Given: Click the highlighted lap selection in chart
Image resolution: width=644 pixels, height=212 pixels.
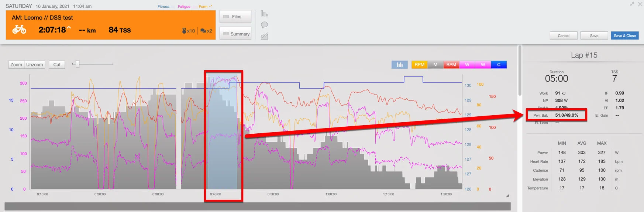Looking at the screenshot, I should point(222,131).
